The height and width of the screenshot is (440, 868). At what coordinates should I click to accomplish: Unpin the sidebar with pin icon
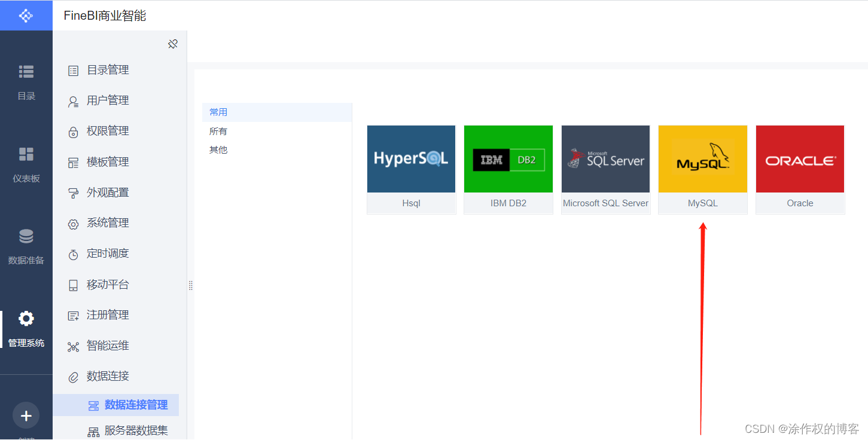tap(173, 44)
